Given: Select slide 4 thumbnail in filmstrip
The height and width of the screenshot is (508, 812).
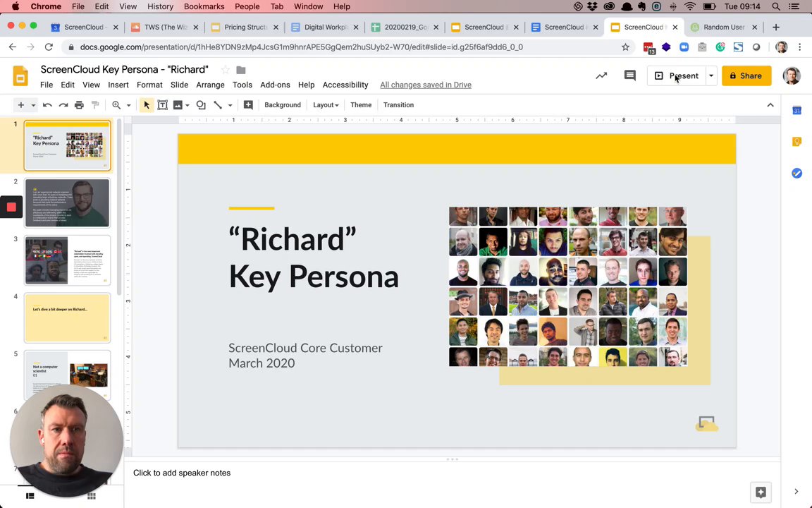Looking at the screenshot, I should tap(68, 318).
